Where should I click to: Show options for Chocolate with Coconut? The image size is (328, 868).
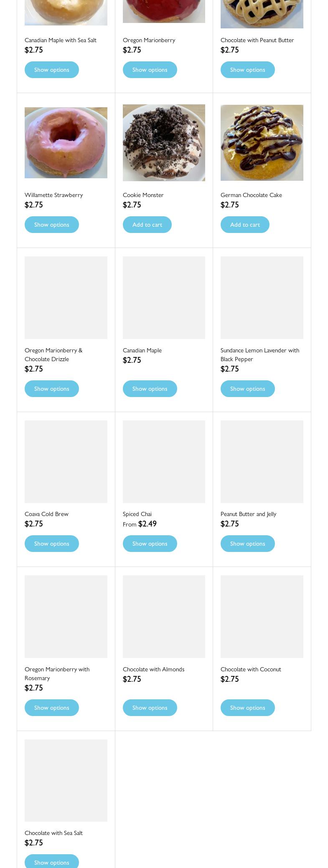tap(247, 708)
